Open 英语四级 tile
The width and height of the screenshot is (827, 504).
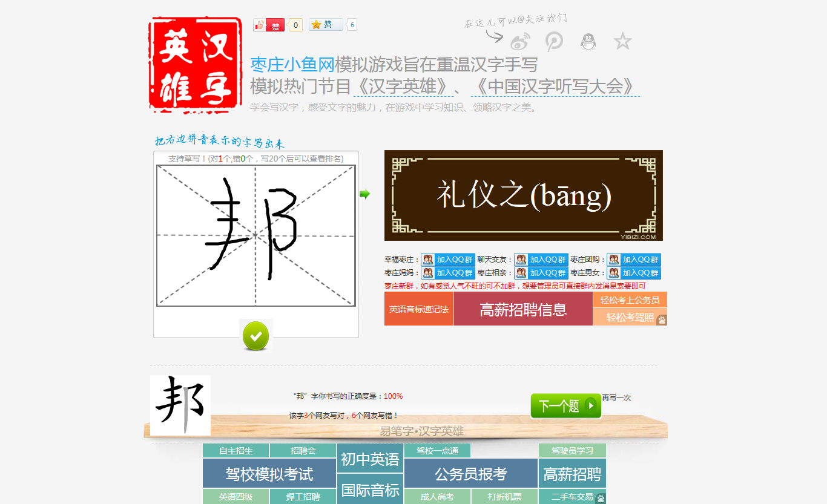pyautogui.click(x=236, y=497)
